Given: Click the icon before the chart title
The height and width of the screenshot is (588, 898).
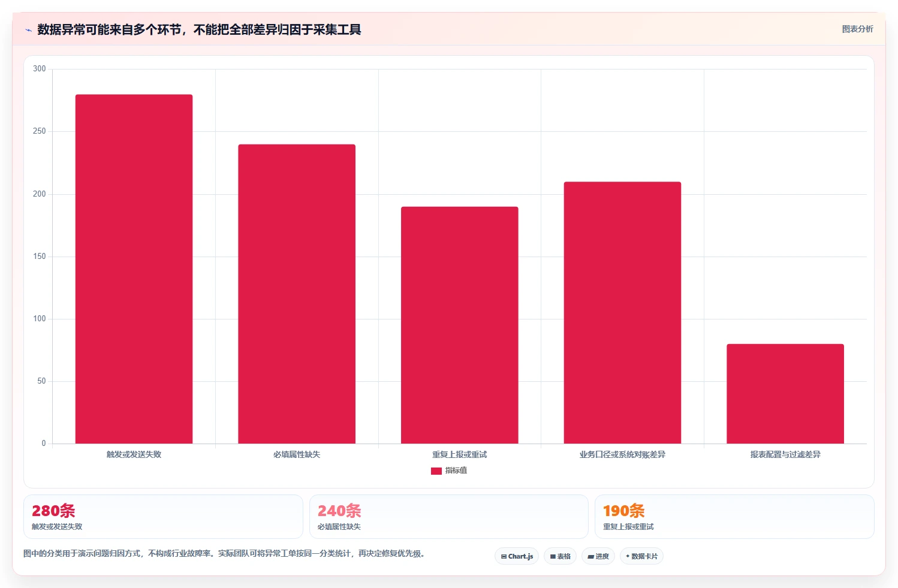Looking at the screenshot, I should pyautogui.click(x=28, y=30).
